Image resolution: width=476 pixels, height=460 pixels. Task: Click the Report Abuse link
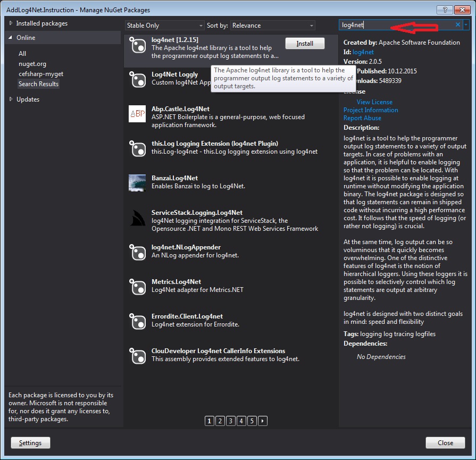pyautogui.click(x=362, y=118)
